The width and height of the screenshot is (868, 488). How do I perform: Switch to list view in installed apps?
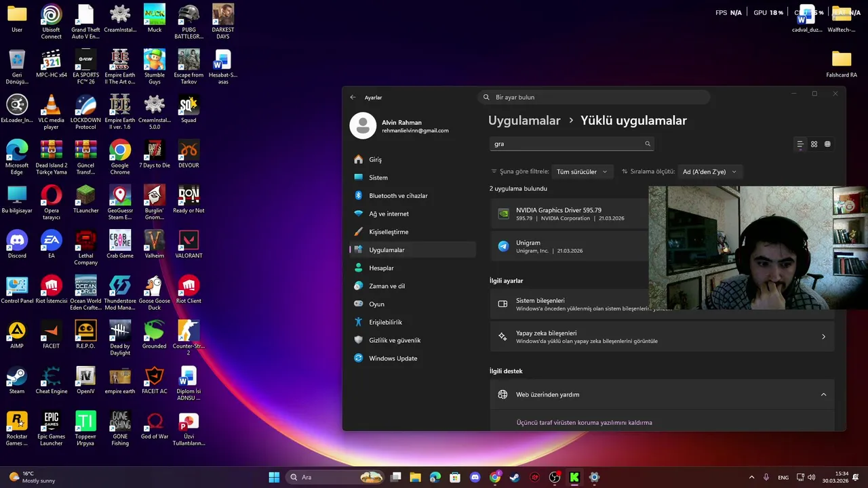pos(800,144)
